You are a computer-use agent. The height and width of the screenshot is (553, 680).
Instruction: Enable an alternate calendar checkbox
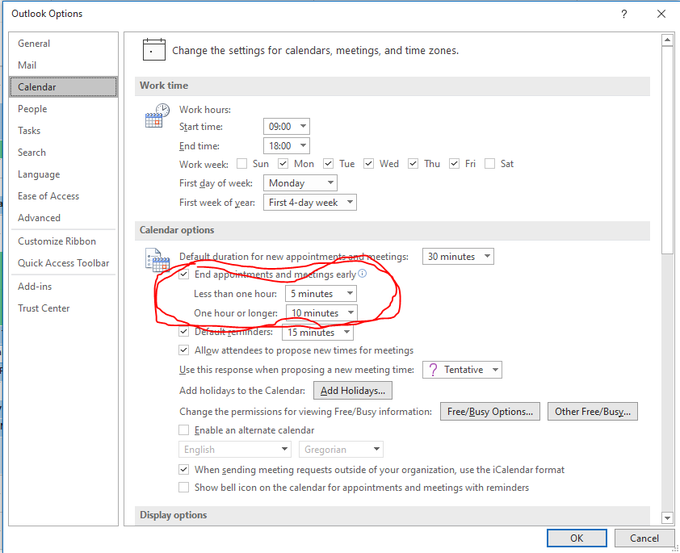point(184,430)
